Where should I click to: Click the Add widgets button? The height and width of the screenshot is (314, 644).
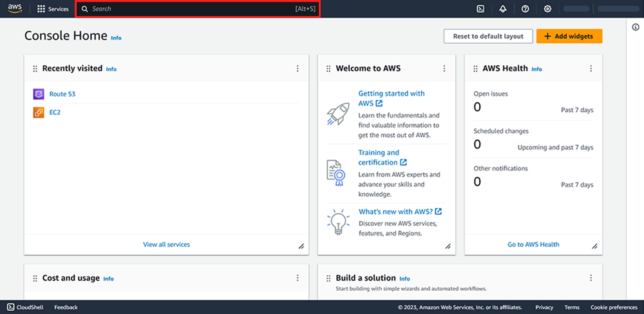(x=569, y=36)
